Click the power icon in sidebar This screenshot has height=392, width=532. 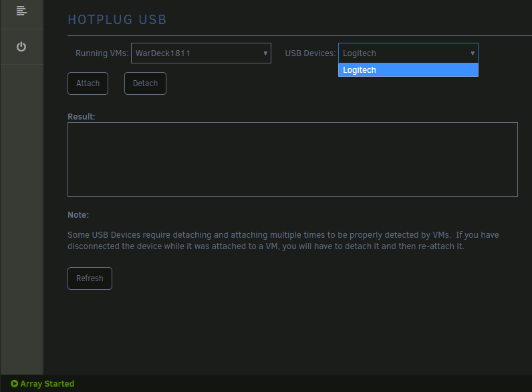pyautogui.click(x=21, y=47)
